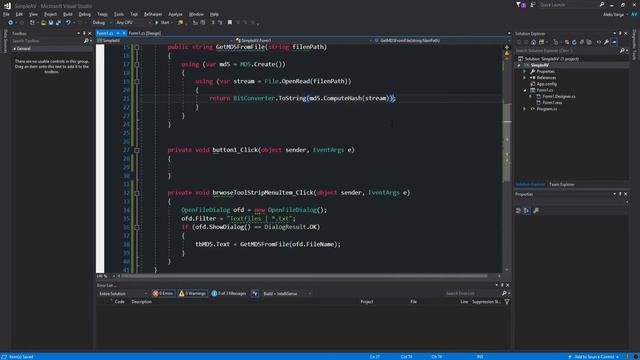The width and height of the screenshot is (640, 360).
Task: Click the Quick Launch search icon
Action: tap(602, 5)
